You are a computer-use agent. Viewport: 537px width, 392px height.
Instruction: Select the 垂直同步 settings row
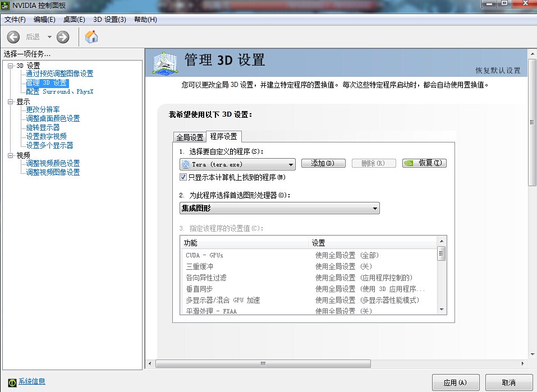tap(308, 289)
